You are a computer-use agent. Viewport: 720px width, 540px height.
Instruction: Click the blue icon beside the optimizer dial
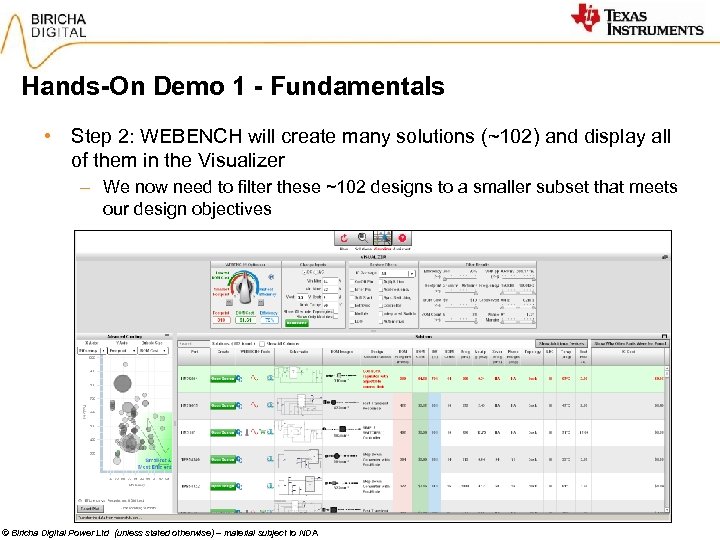(x=271, y=277)
